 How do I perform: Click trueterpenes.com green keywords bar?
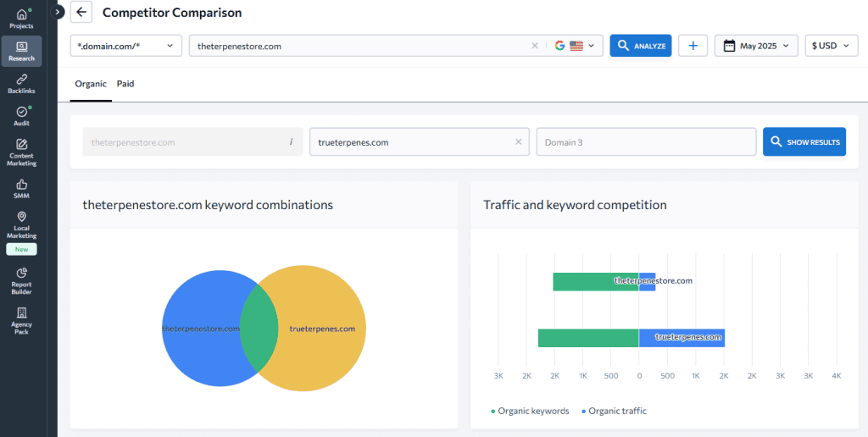click(x=588, y=338)
